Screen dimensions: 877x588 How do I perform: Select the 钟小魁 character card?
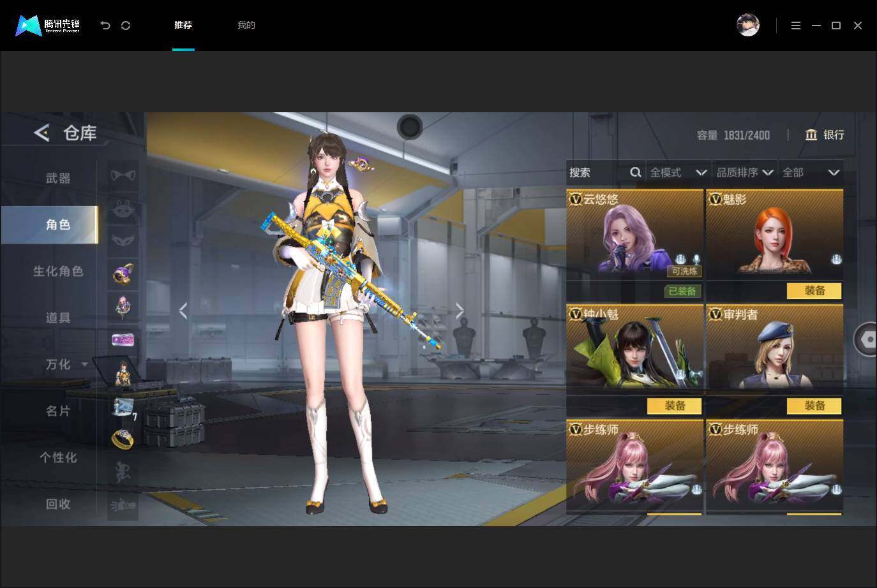pyautogui.click(x=634, y=347)
